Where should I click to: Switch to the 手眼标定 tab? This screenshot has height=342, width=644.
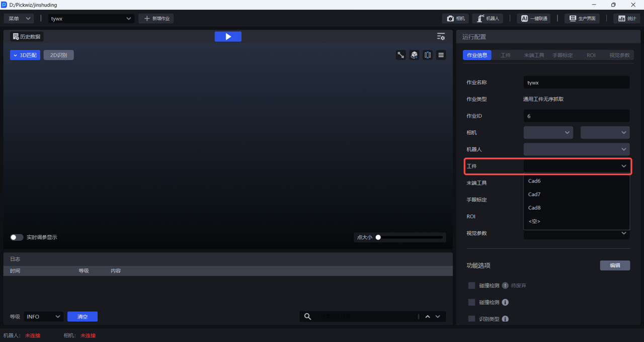coord(562,55)
